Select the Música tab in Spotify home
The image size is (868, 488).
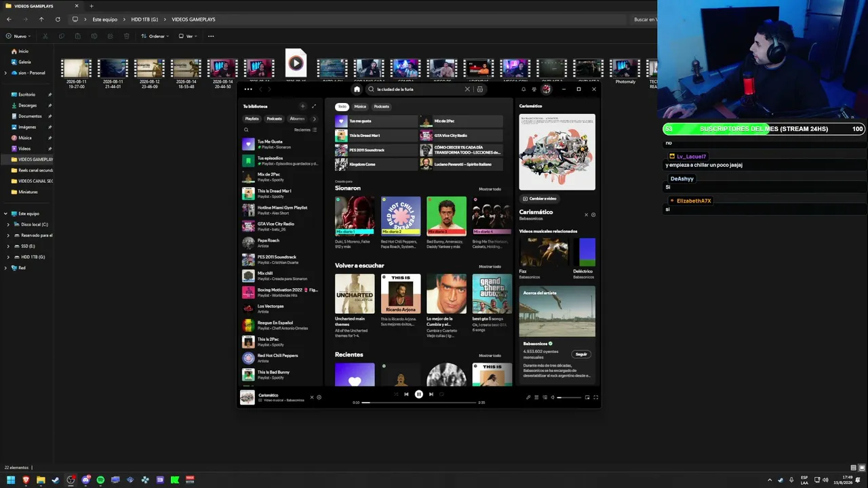360,106
